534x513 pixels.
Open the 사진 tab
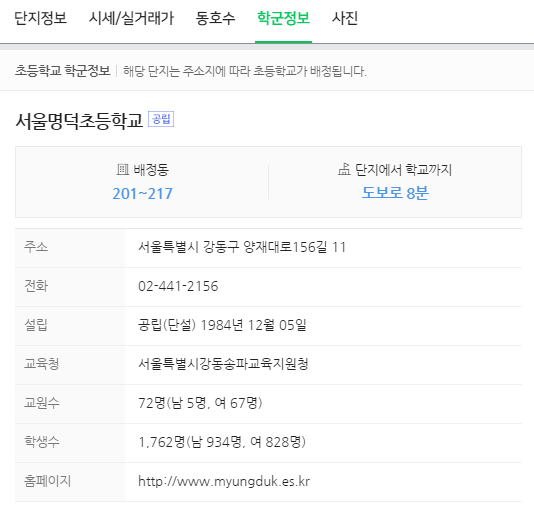point(345,18)
